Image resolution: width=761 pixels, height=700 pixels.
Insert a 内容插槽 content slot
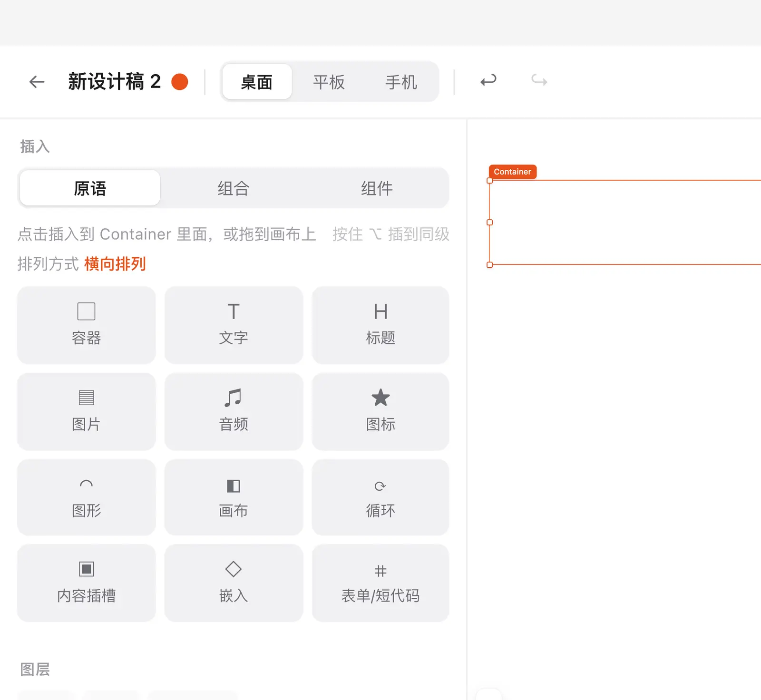click(87, 583)
